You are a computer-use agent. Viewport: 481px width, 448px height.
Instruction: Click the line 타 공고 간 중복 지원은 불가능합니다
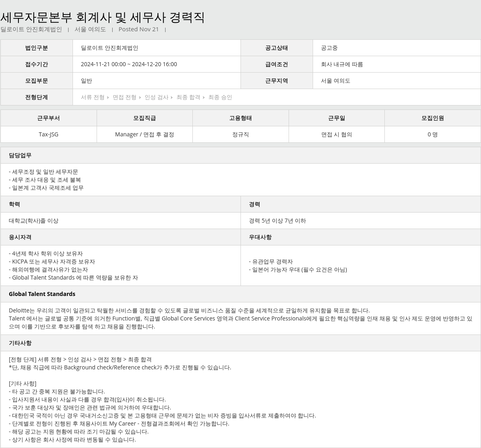[x=57, y=391]
